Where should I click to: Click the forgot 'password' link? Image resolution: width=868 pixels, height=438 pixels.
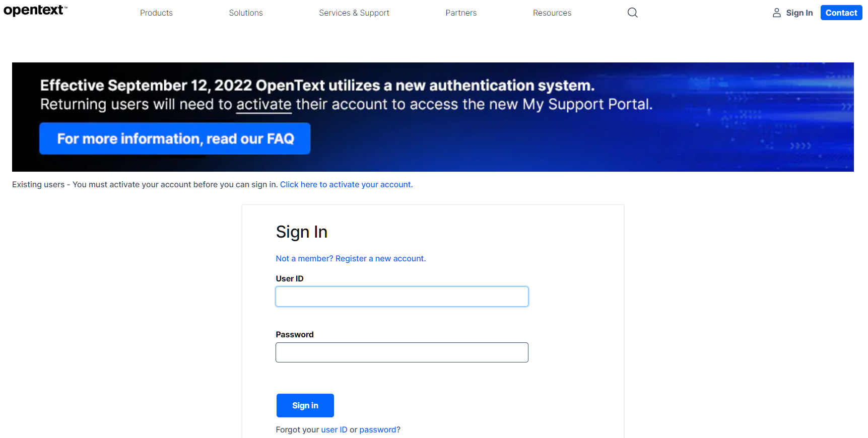[x=377, y=430]
